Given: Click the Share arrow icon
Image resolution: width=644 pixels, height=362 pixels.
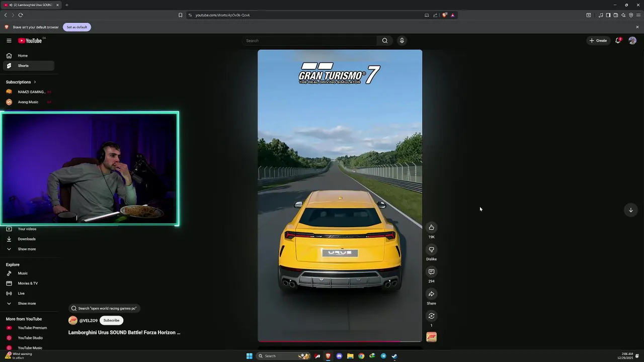Looking at the screenshot, I should [431, 294].
